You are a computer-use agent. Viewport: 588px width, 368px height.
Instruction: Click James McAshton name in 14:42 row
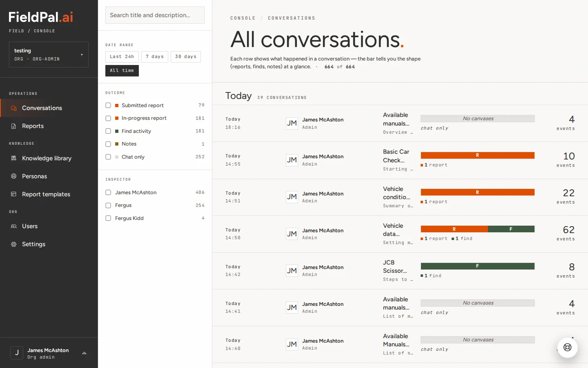323,267
